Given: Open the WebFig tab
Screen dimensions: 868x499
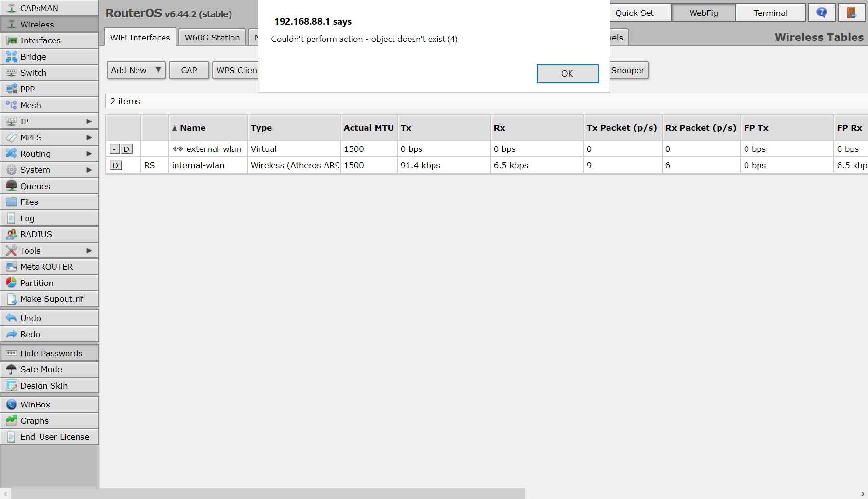Looking at the screenshot, I should coord(704,13).
